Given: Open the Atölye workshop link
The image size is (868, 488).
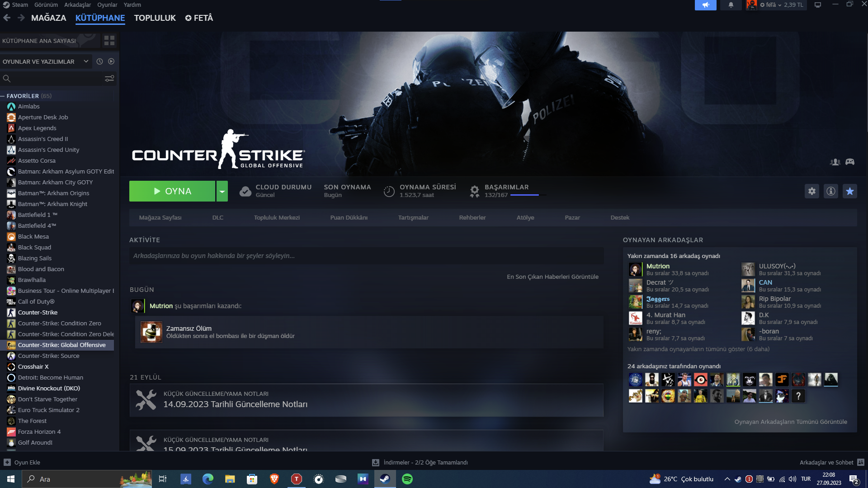Looking at the screenshot, I should 525,218.
